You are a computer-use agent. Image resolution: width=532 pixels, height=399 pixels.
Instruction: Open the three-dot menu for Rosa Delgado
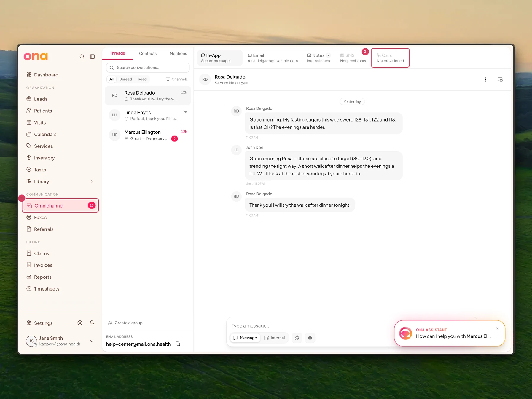coord(486,79)
